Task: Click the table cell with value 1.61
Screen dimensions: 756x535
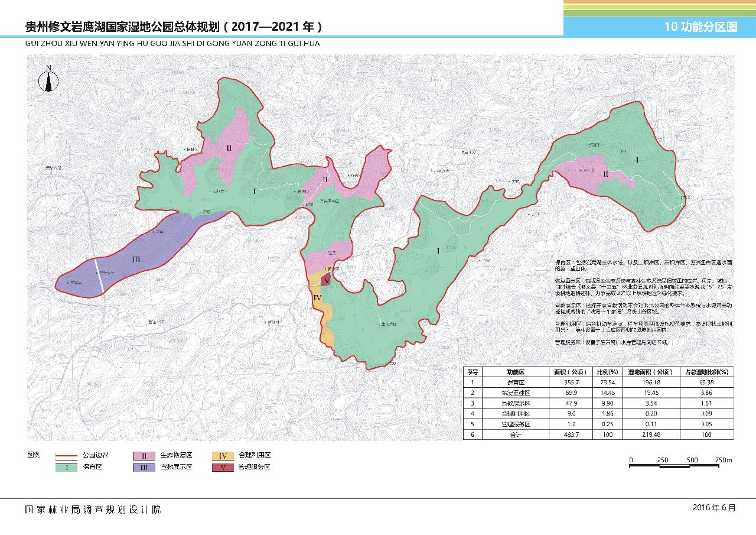Action: pyautogui.click(x=706, y=403)
